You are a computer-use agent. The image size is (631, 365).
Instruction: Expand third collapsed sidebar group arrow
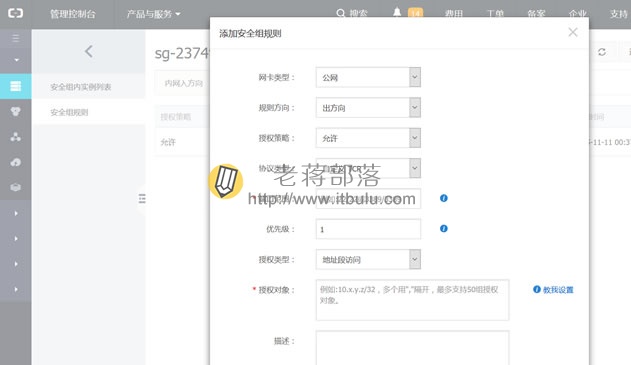[x=16, y=264]
